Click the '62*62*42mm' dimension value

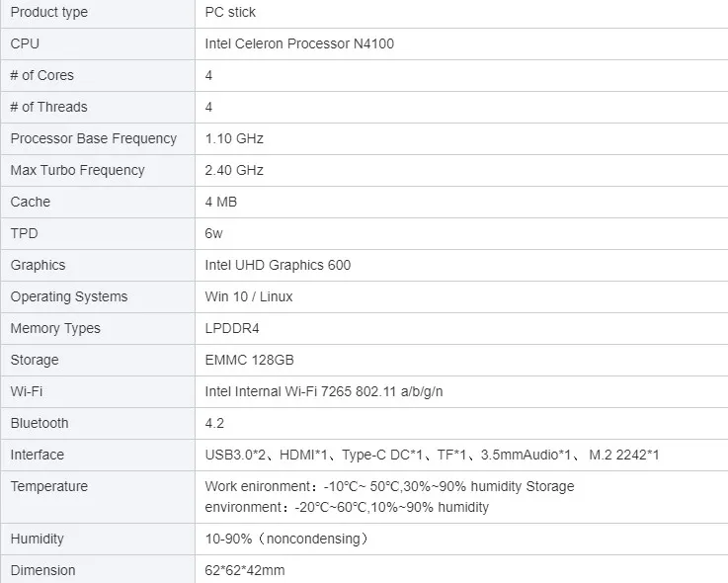(245, 570)
